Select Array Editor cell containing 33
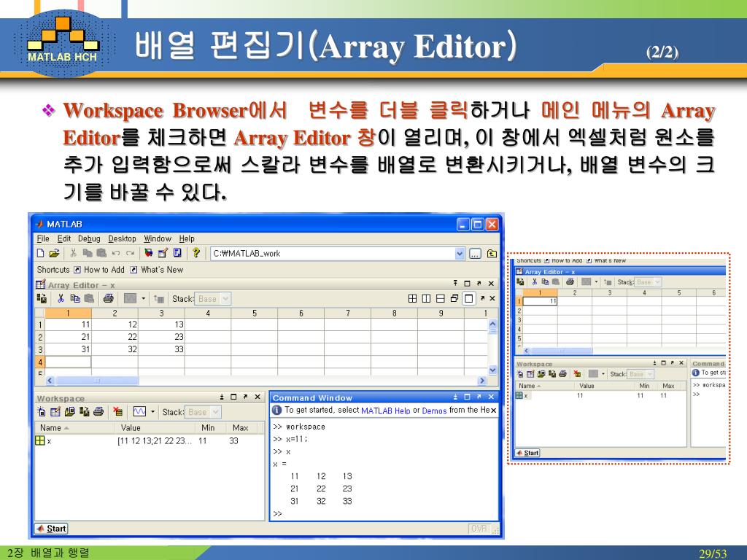This screenshot has width=747, height=560. (x=161, y=349)
